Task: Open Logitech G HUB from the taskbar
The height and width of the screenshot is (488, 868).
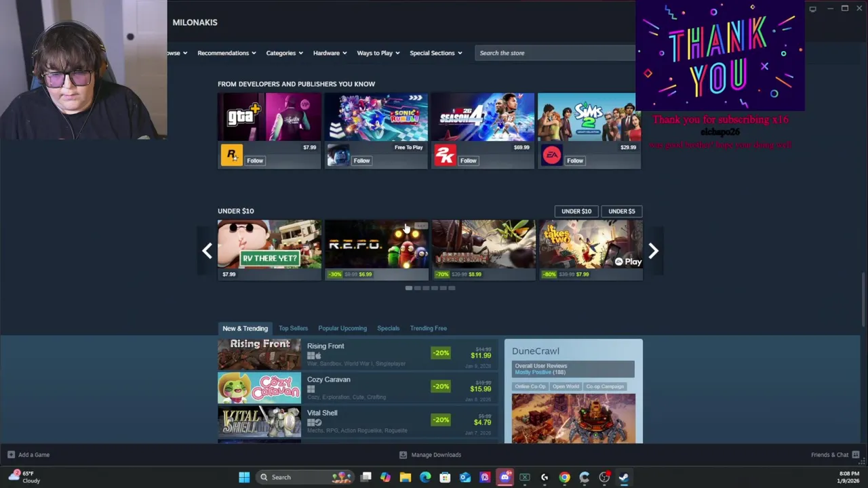Action: [545, 477]
